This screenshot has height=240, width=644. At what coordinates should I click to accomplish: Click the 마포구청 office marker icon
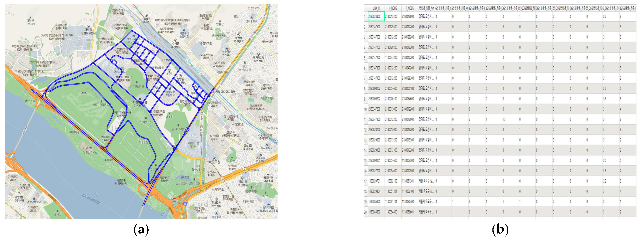[x=215, y=159]
